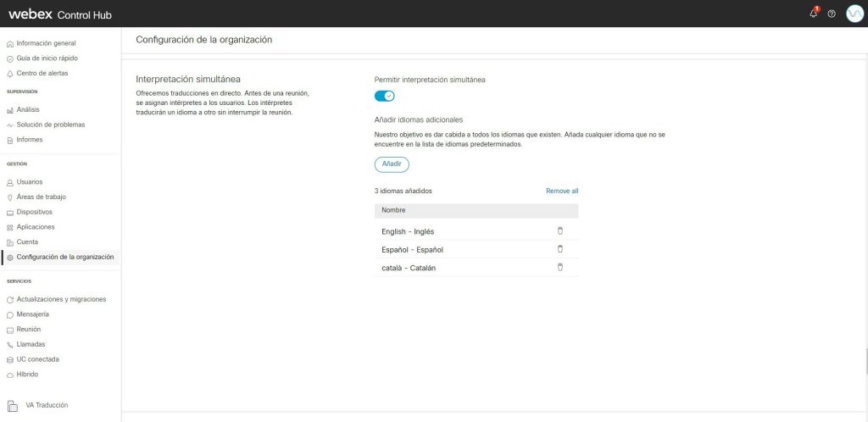The width and height of the screenshot is (868, 422).
Task: Go to Usuarios in the sidebar
Action: [30, 182]
